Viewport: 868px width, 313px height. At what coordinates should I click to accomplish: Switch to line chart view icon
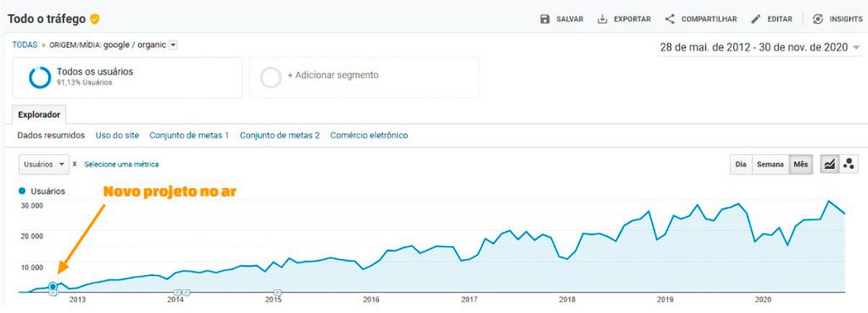click(829, 165)
